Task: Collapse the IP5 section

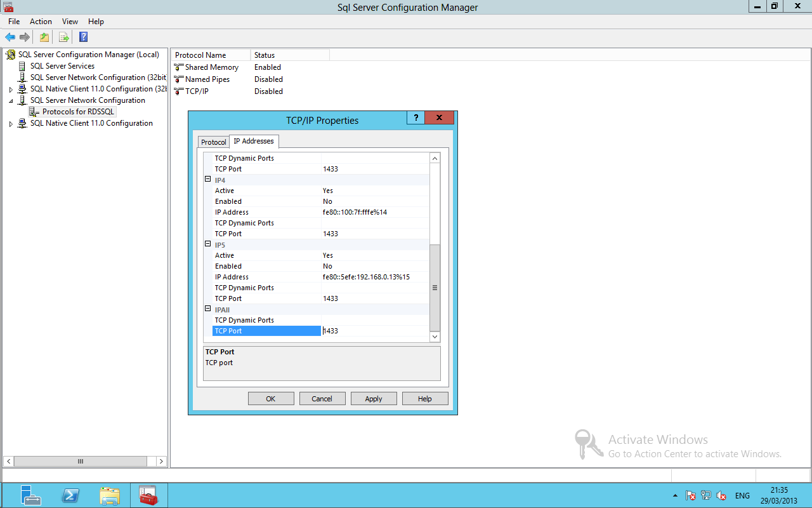Action: coord(207,244)
